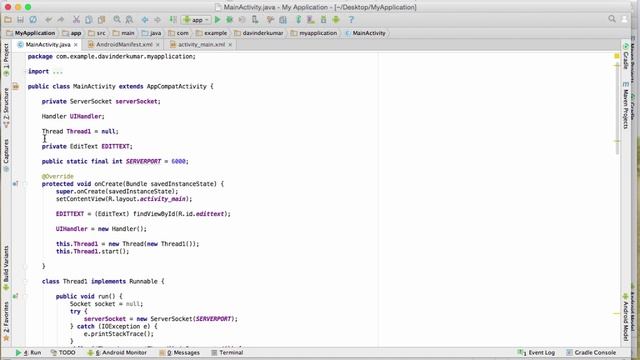Toggle the 2: Favorites tool window
640x360 pixels.
6,321
